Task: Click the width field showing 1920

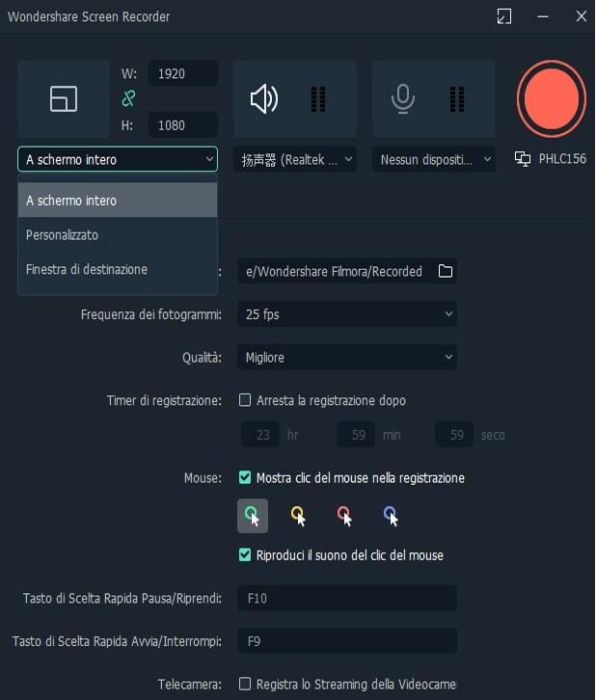Action: point(183,73)
